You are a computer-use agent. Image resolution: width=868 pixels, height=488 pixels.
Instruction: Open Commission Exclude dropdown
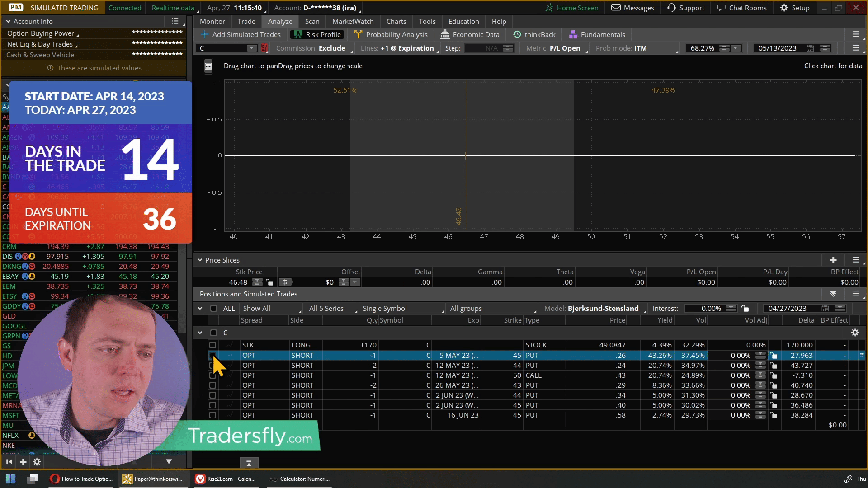point(314,48)
